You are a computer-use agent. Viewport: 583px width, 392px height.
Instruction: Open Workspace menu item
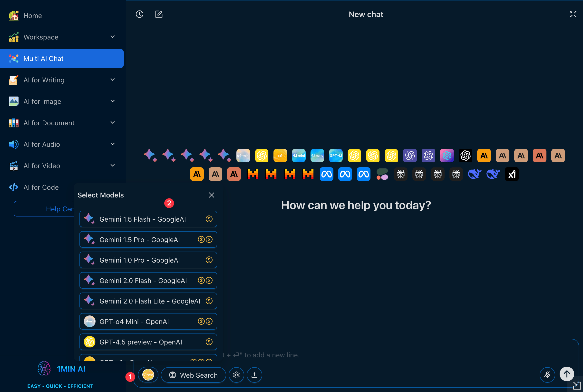62,37
